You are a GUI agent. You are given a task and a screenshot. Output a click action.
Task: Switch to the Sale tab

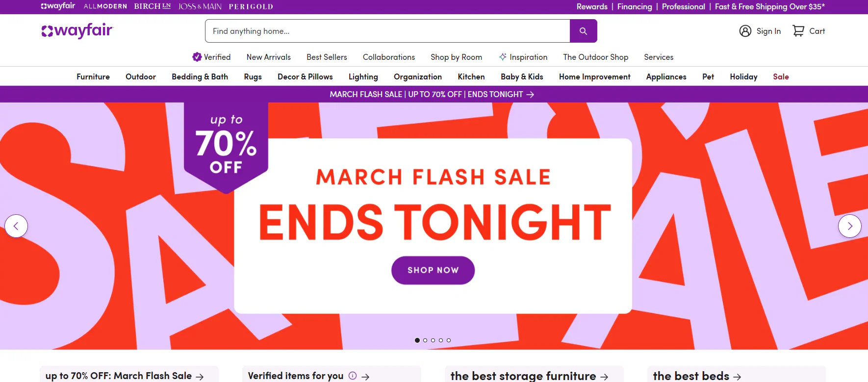coord(781,76)
